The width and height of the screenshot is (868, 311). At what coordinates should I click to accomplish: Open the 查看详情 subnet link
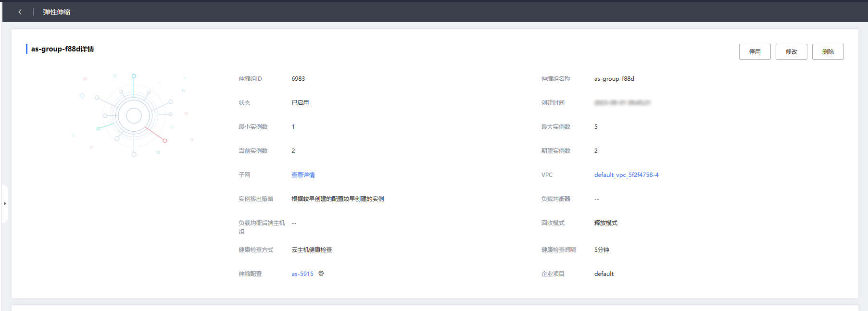point(303,175)
